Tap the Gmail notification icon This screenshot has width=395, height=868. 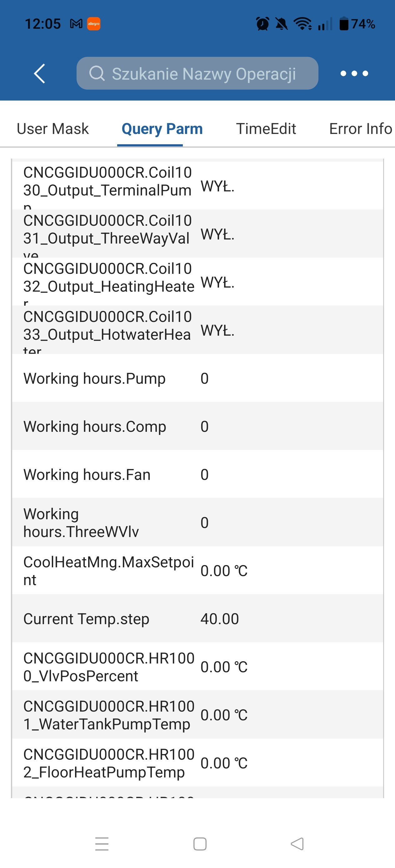coord(76,24)
